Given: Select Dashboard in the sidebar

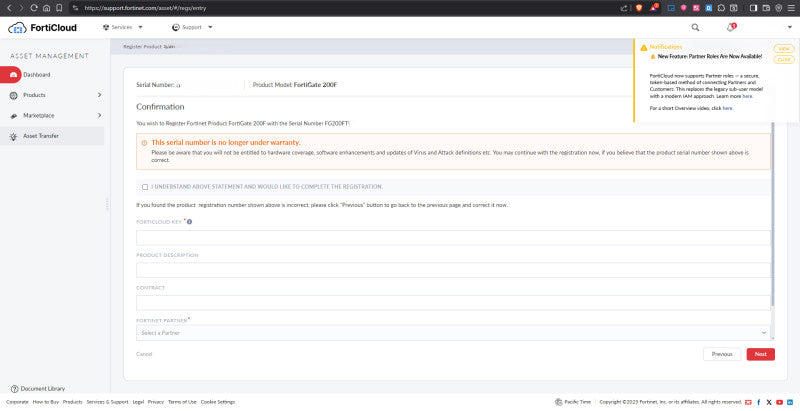Looking at the screenshot, I should (x=37, y=75).
